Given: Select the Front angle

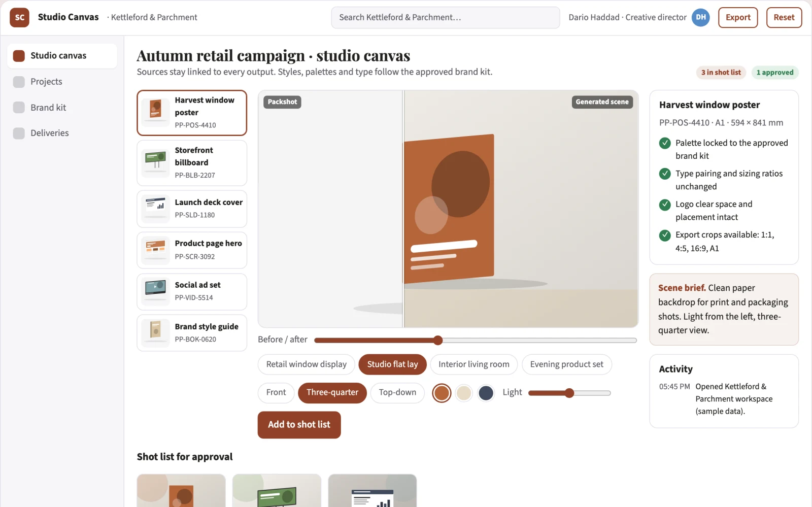Looking at the screenshot, I should [276, 393].
